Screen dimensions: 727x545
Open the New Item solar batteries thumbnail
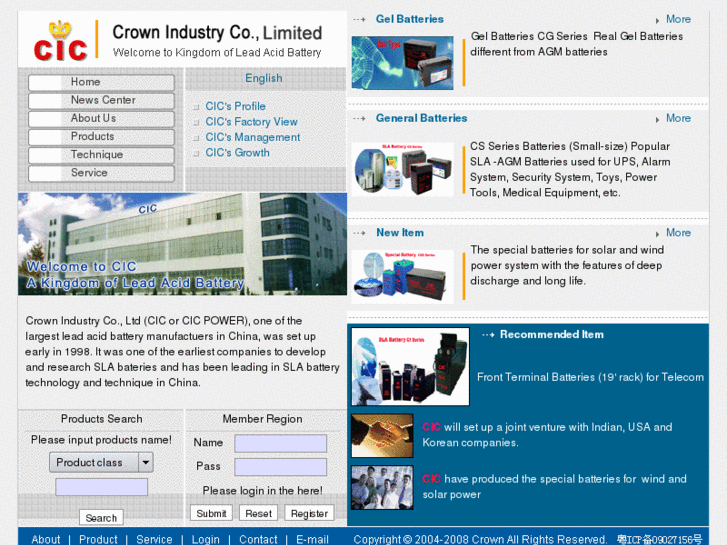(x=402, y=277)
